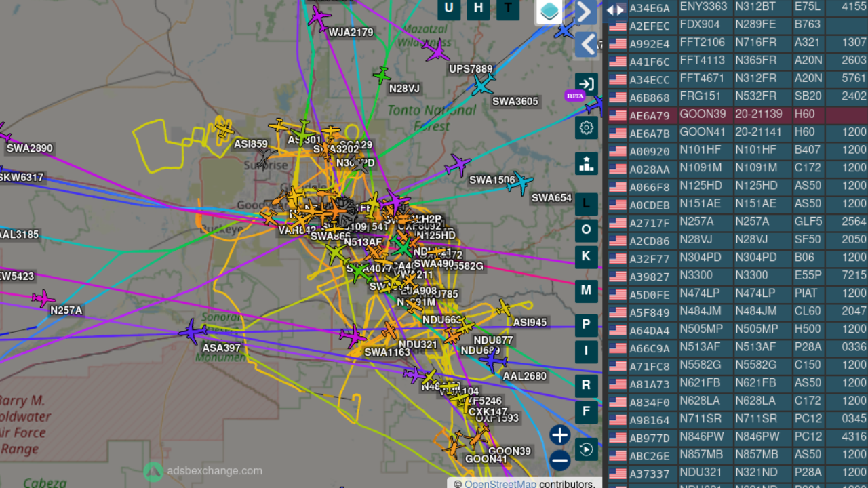Select the cyan SWA654 plane icon
868x488 pixels.
click(x=520, y=182)
